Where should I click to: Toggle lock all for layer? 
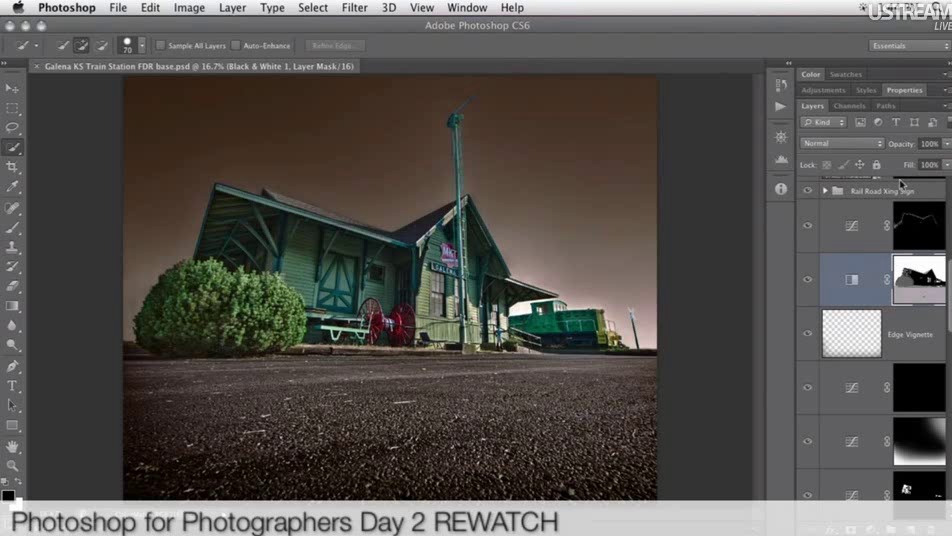pyautogui.click(x=876, y=165)
